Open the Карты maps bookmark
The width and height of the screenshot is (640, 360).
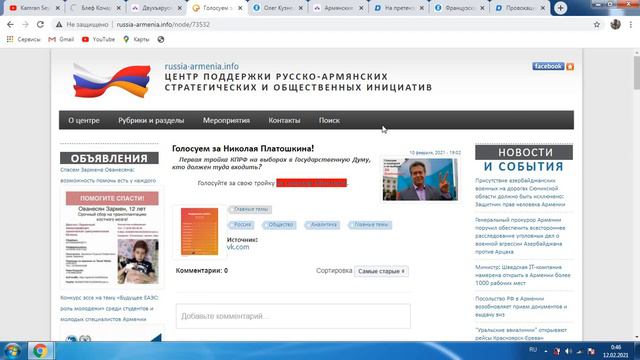[136, 40]
